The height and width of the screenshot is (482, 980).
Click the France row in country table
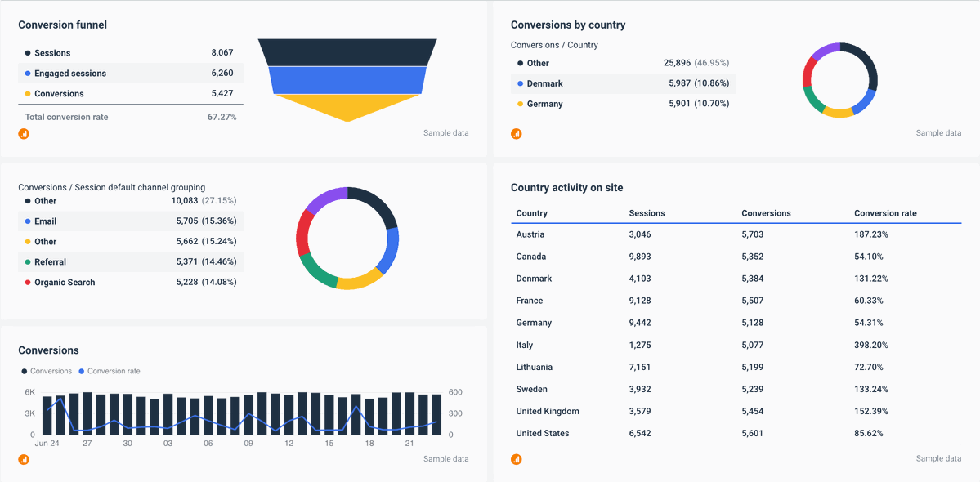click(736, 301)
